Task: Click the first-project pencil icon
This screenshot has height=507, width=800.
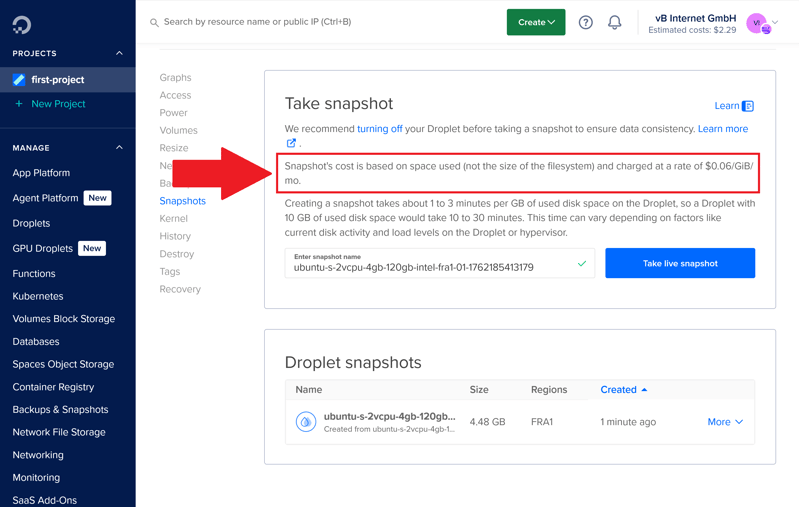Action: 19,80
